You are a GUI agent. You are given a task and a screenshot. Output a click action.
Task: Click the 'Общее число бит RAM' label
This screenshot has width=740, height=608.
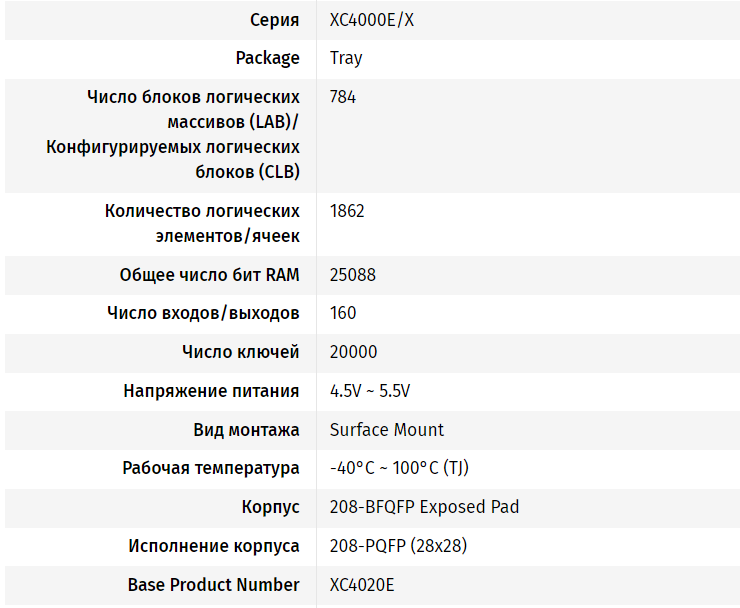pos(209,274)
